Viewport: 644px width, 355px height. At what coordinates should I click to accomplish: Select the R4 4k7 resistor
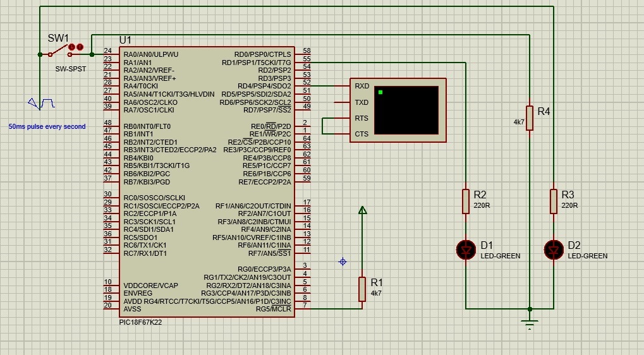(530, 117)
